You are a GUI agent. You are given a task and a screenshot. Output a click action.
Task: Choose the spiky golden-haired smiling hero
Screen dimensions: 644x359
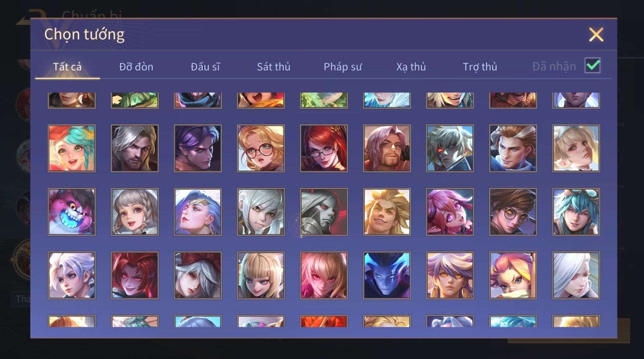(386, 212)
